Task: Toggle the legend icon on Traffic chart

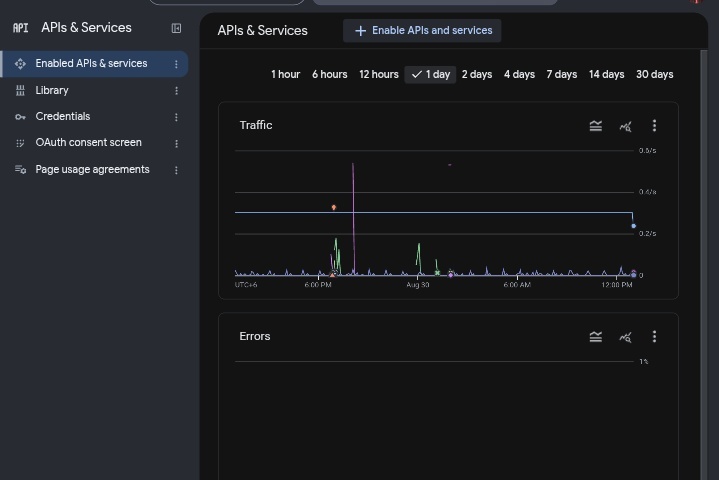Action: (596, 126)
